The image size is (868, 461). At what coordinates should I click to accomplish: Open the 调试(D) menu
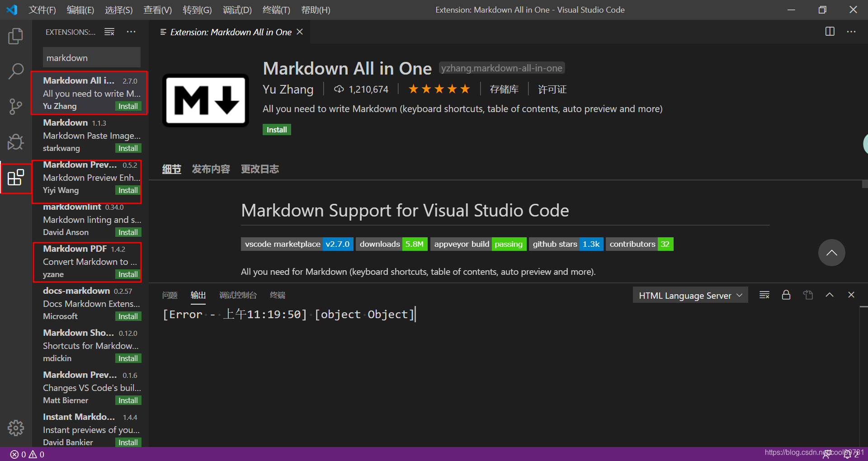pos(237,10)
